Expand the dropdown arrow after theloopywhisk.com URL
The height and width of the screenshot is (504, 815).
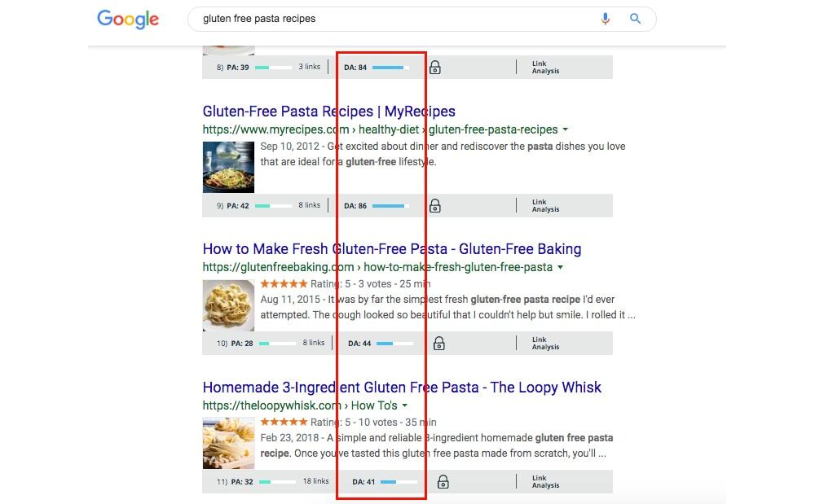click(405, 405)
